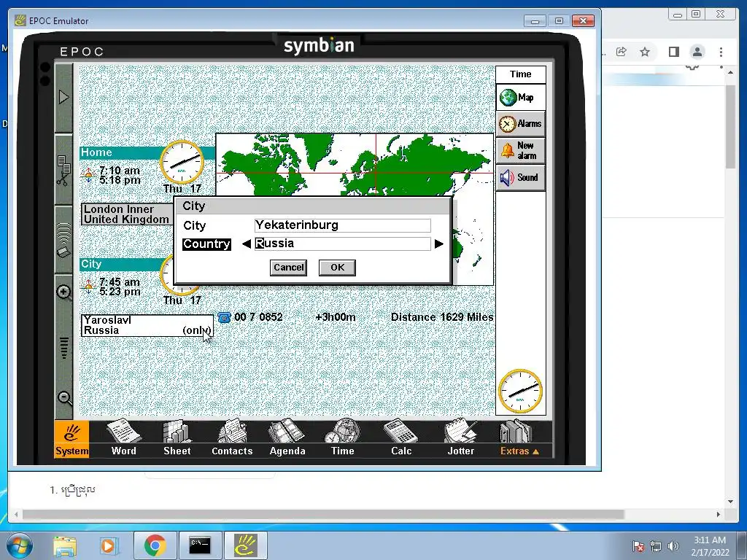Click the Home sunrise sunset icon
Image resolution: width=747 pixels, height=560 pixels.
coord(88,176)
